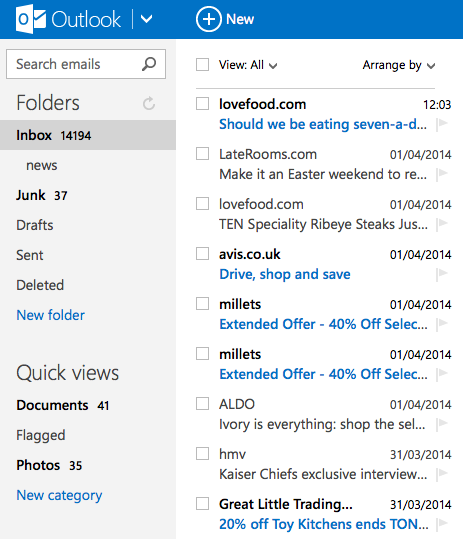Flag the LateRooms.com Easter weekend email
This screenshot has width=463, height=539.
coord(442,174)
